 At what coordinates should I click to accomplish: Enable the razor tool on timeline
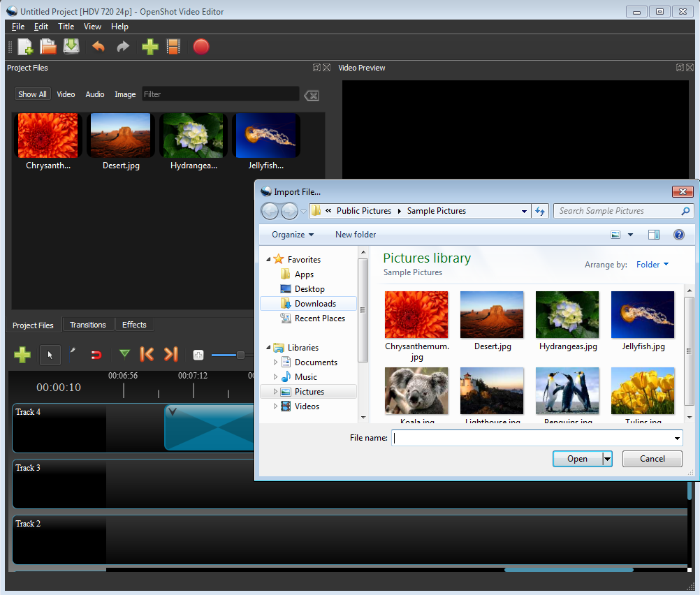pos(73,354)
